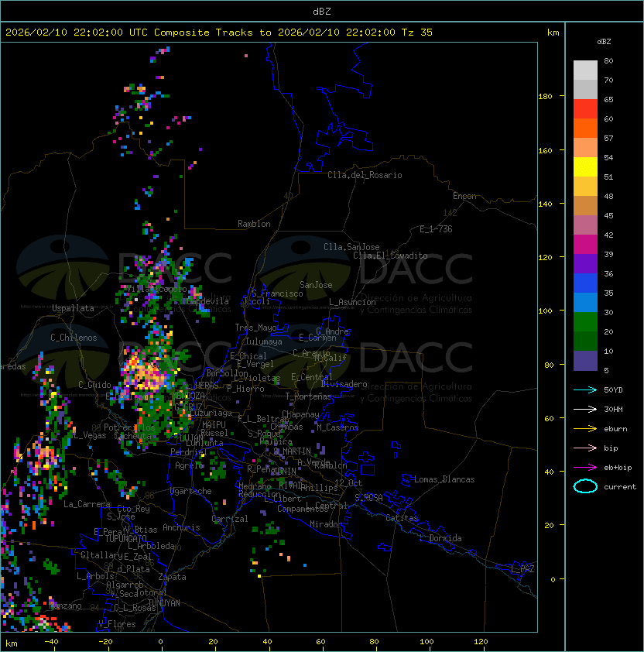Click the Zapata place label

pyautogui.click(x=172, y=577)
